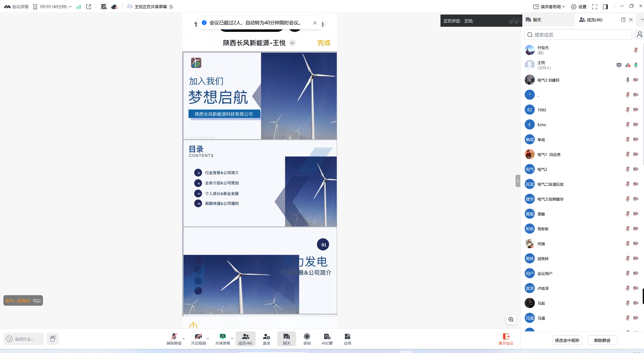644x353 pixels.
Task: Click the search members field
Action: [x=578, y=34]
